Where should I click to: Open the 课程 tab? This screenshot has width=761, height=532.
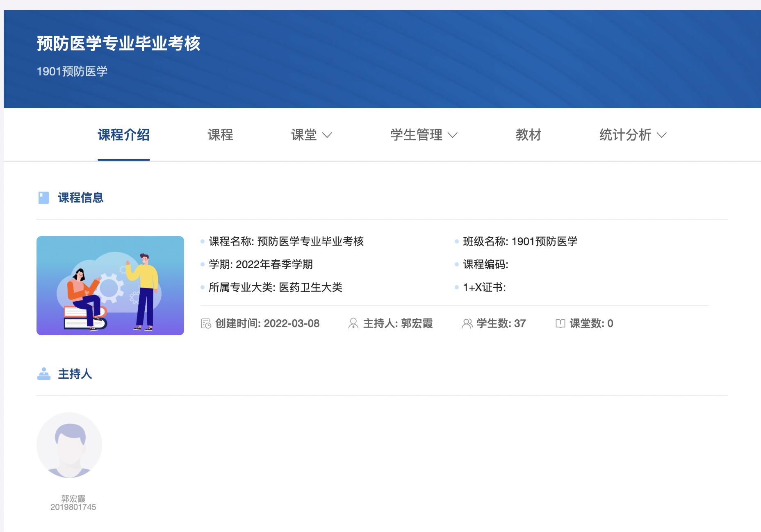click(x=220, y=135)
